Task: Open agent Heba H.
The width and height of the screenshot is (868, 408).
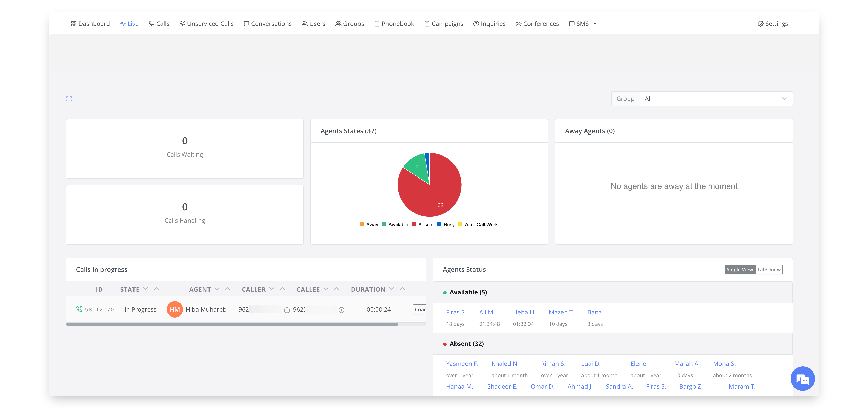Action: [x=524, y=312]
